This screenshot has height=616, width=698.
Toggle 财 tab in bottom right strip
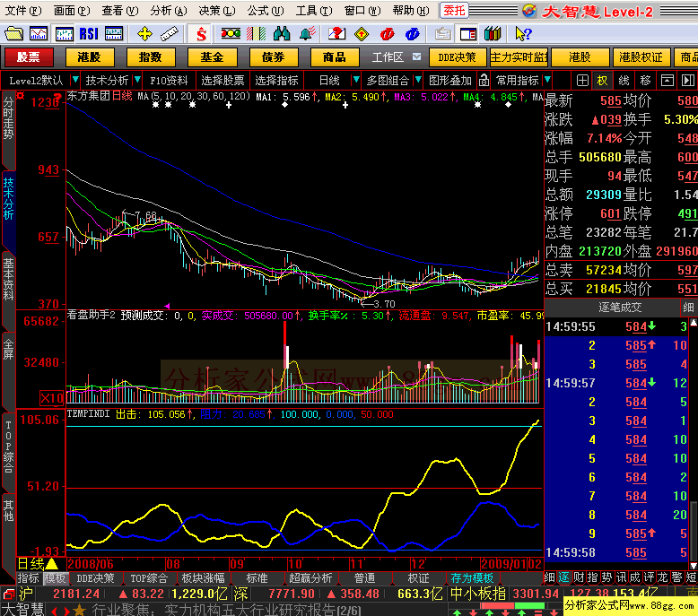(579, 577)
